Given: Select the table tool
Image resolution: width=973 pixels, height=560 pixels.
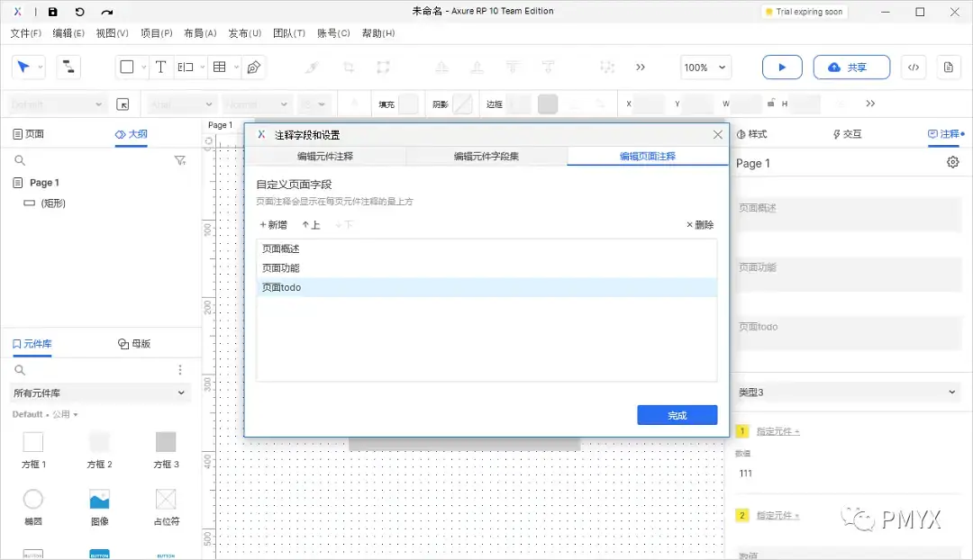Looking at the screenshot, I should click(221, 67).
